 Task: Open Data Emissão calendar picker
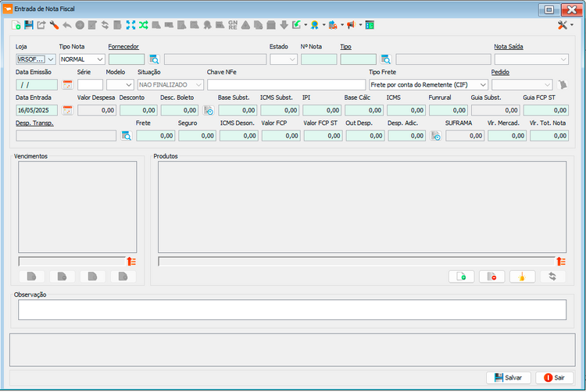pos(67,85)
